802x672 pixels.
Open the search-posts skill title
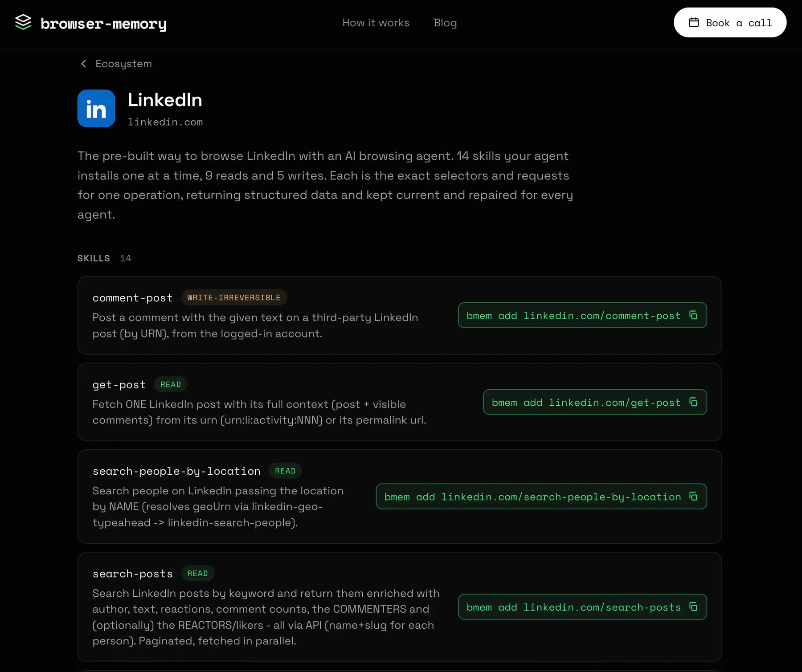[132, 574]
